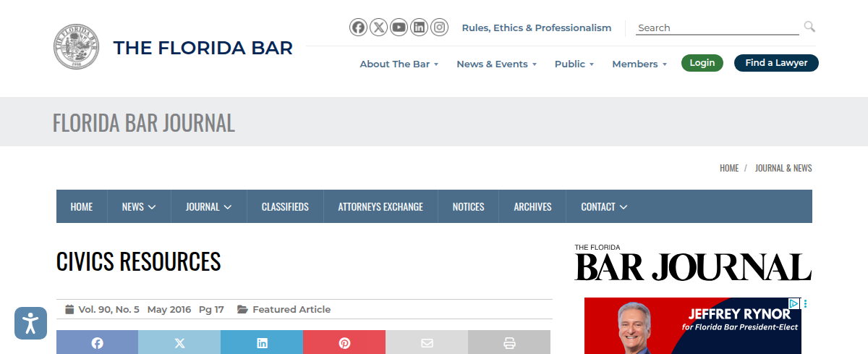868x354 pixels.
Task: Select Attorneys Exchange in navigation bar
Action: (380, 207)
